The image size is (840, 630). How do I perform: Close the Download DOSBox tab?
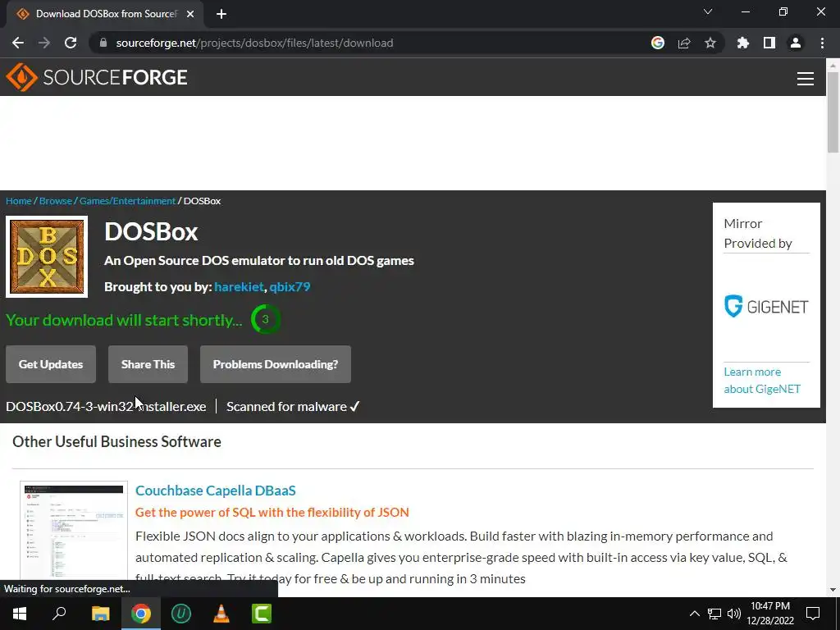pos(190,14)
